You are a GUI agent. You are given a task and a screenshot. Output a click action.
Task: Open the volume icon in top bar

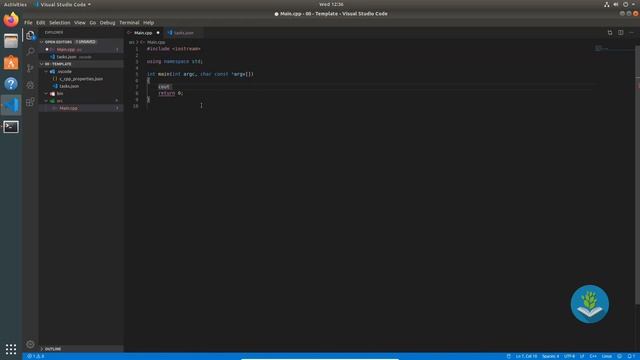(616, 4)
